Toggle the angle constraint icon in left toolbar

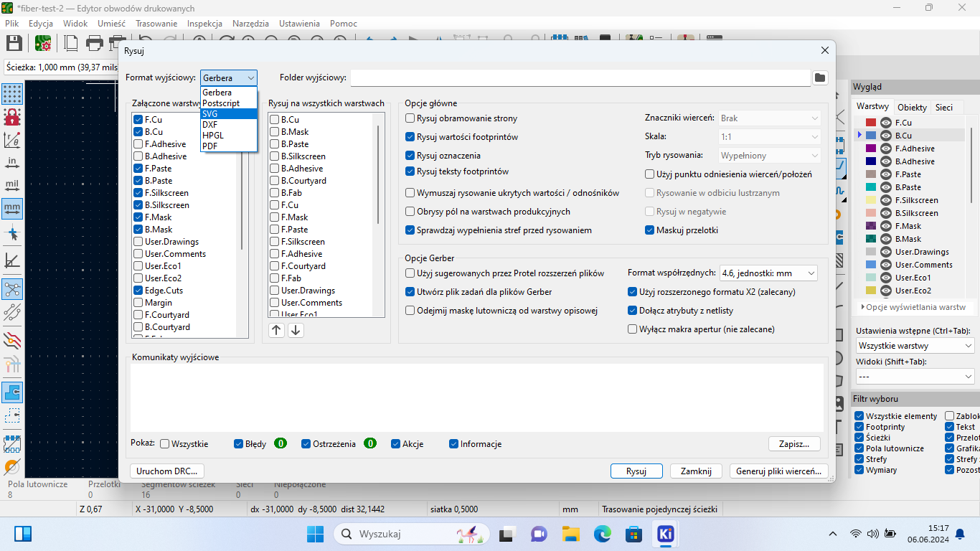(12, 260)
